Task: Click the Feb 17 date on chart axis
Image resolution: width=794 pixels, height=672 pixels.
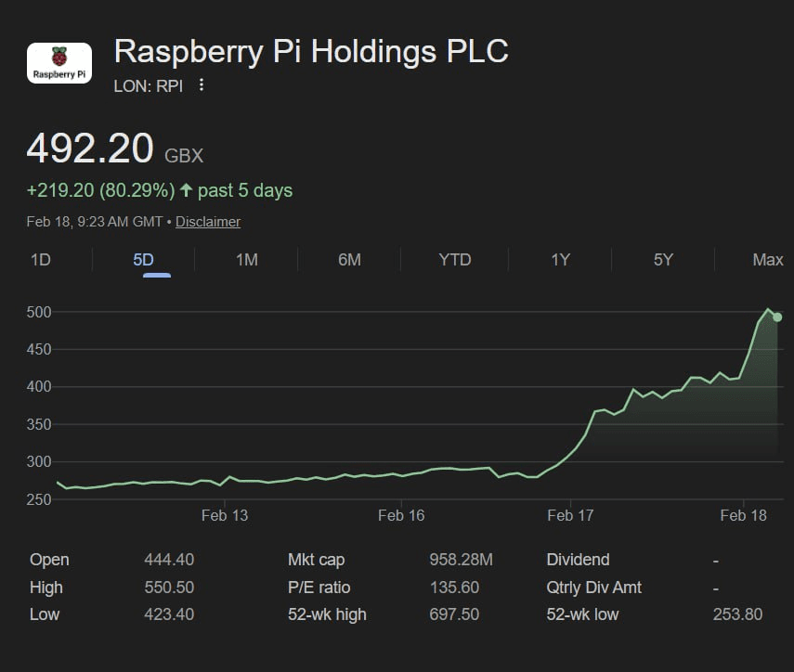Action: tap(570, 515)
